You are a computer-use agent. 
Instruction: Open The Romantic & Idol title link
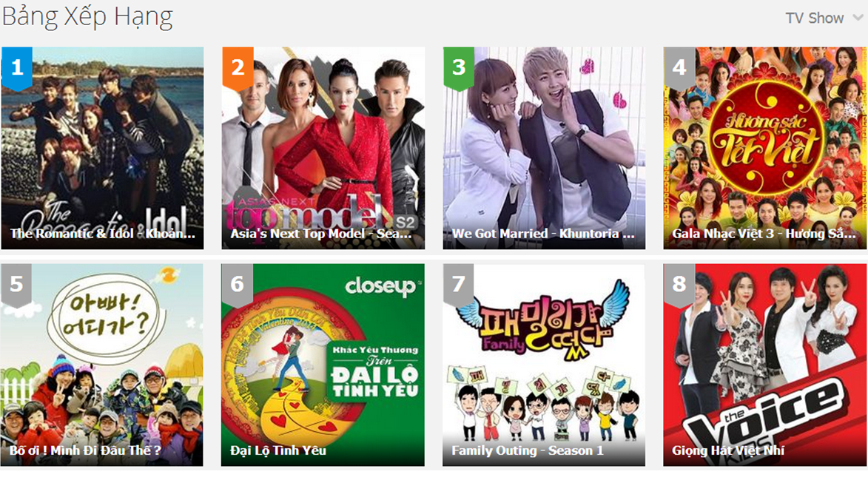[103, 234]
